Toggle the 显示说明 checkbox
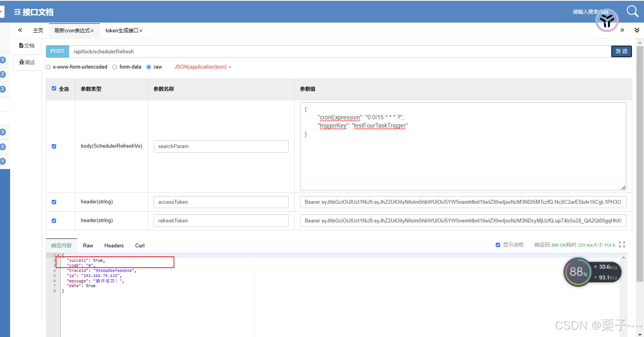Viewport: 644px width, 337px height. click(498, 245)
